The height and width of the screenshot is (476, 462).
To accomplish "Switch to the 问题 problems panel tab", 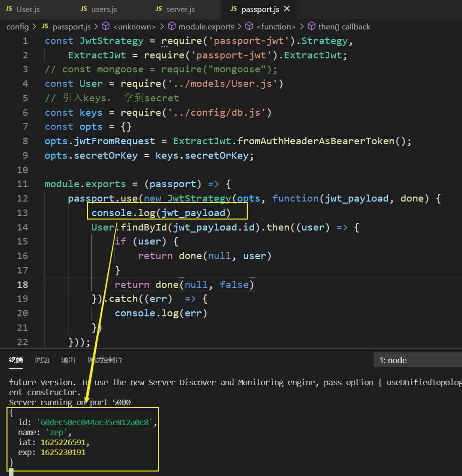I will pyautogui.click(x=42, y=360).
